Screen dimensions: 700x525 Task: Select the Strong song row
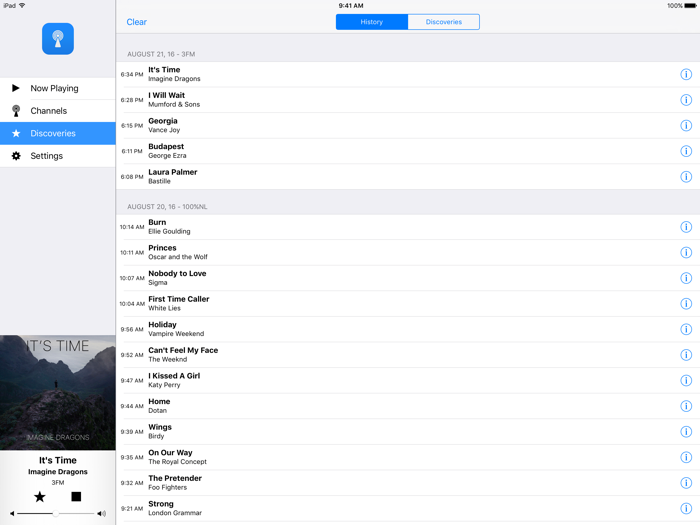tap(408, 508)
